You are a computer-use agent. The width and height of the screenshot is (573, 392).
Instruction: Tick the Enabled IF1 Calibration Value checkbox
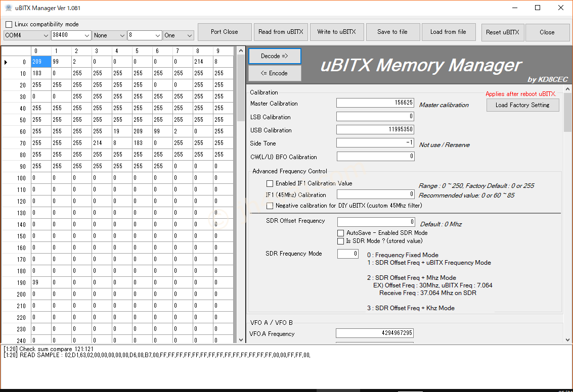click(x=270, y=183)
